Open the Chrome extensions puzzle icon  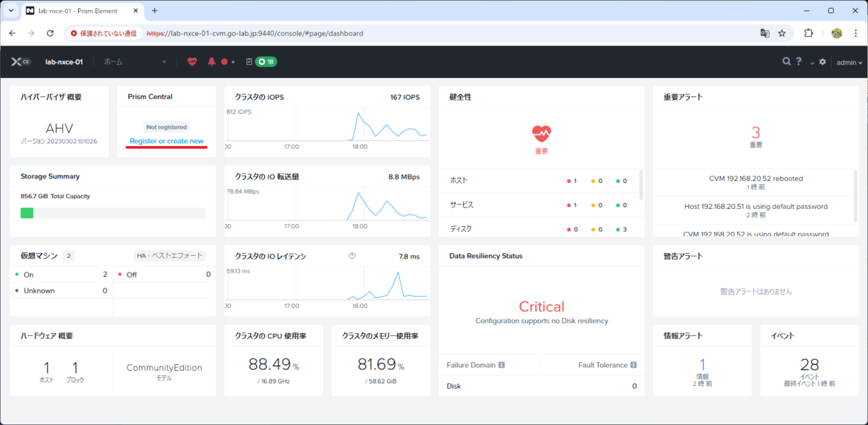(809, 33)
